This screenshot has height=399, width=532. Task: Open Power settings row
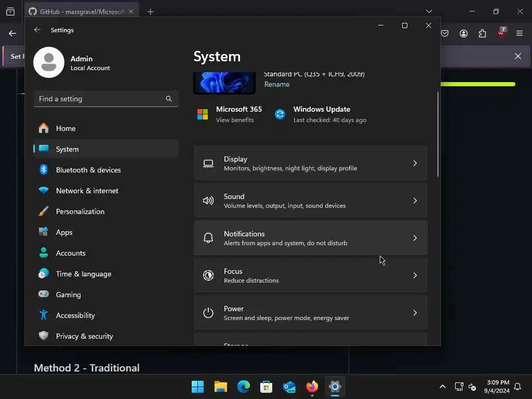pos(311,312)
